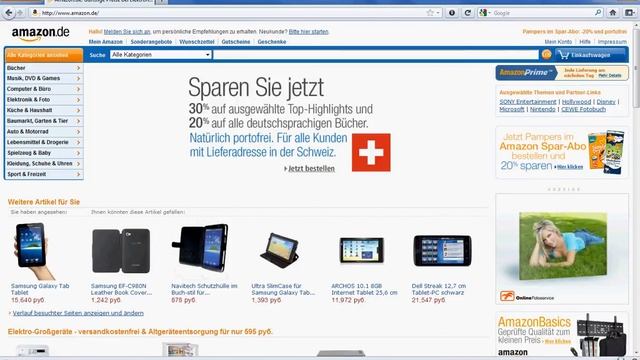Open ARCHOS 10.1 8GB tablet image

[362, 250]
